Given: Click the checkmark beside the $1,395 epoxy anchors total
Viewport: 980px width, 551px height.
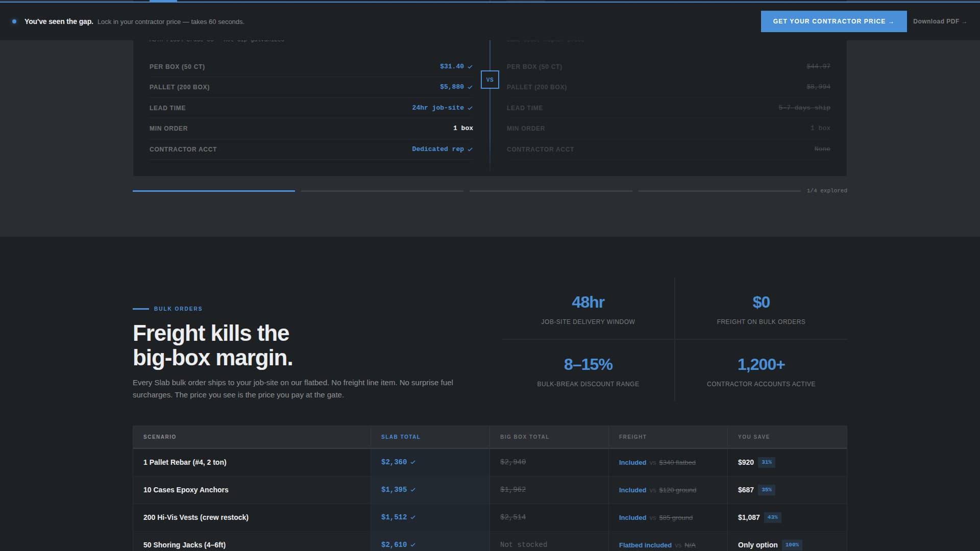Looking at the screenshot, I should tap(412, 490).
